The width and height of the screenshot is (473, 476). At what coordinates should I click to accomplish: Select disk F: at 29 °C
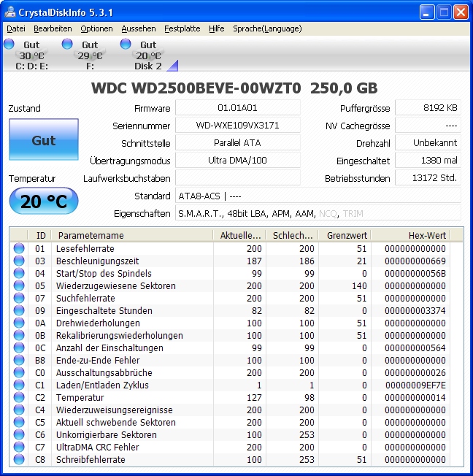(90, 55)
